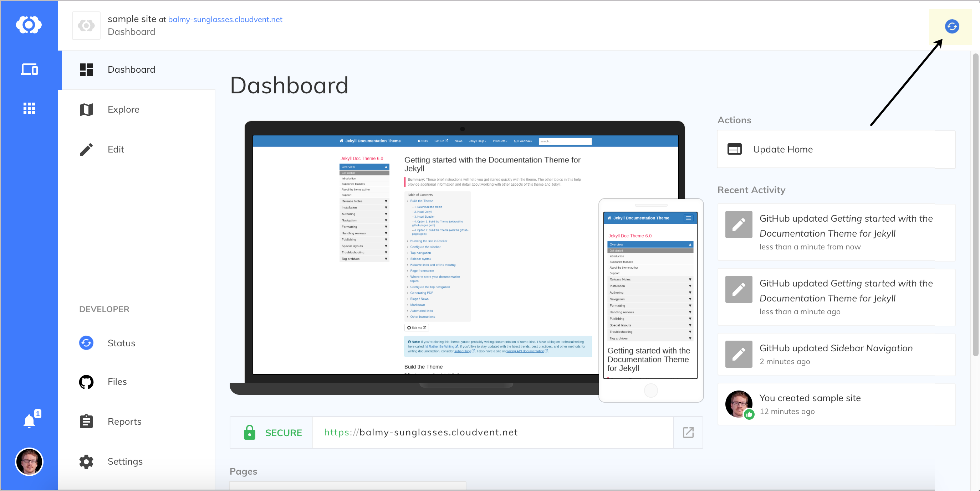This screenshot has width=980, height=491.
Task: Open Files under Developer
Action: click(x=136, y=382)
